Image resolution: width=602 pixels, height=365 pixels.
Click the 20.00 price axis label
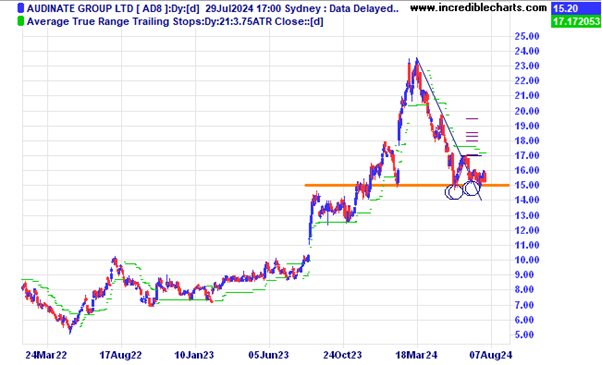[527, 111]
